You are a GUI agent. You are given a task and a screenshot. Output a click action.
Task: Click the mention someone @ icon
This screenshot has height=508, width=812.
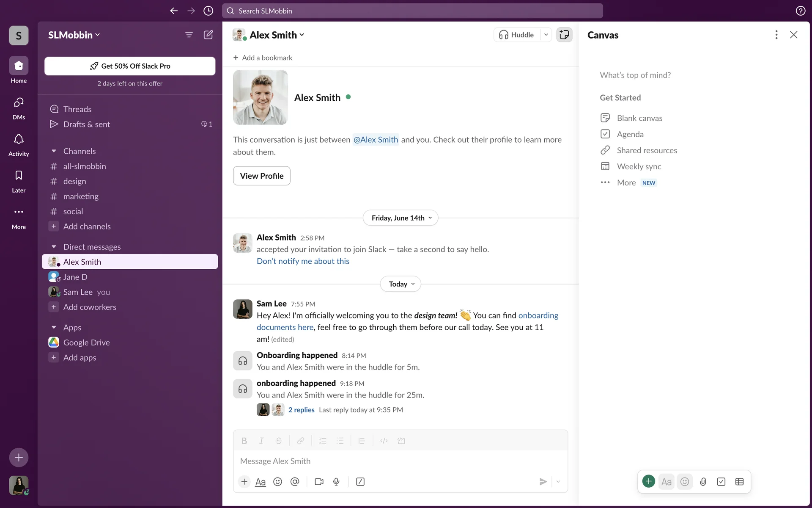click(295, 482)
